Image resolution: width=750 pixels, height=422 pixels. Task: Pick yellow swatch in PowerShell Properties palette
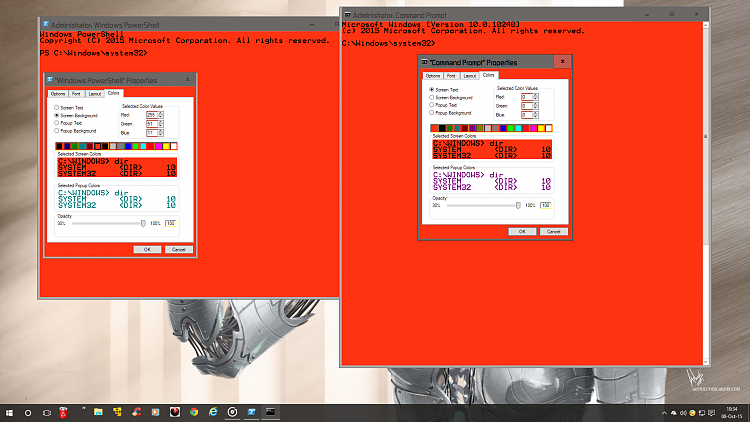tap(166, 146)
